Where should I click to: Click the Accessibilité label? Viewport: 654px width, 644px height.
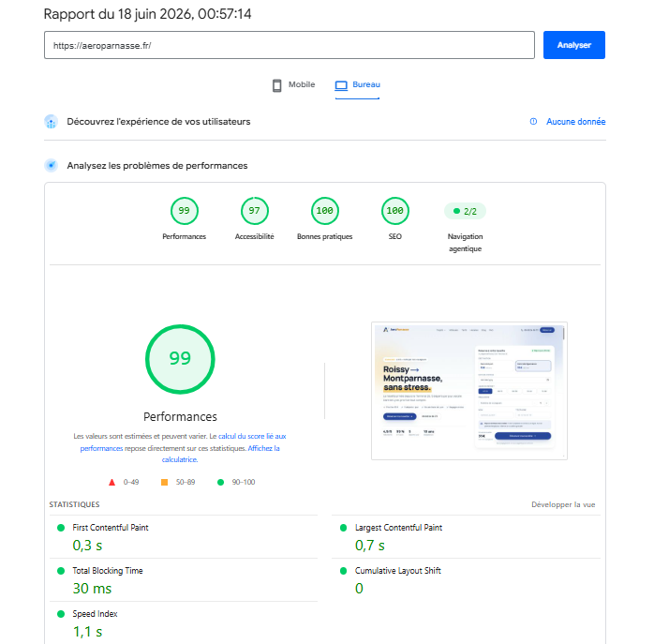coord(255,236)
